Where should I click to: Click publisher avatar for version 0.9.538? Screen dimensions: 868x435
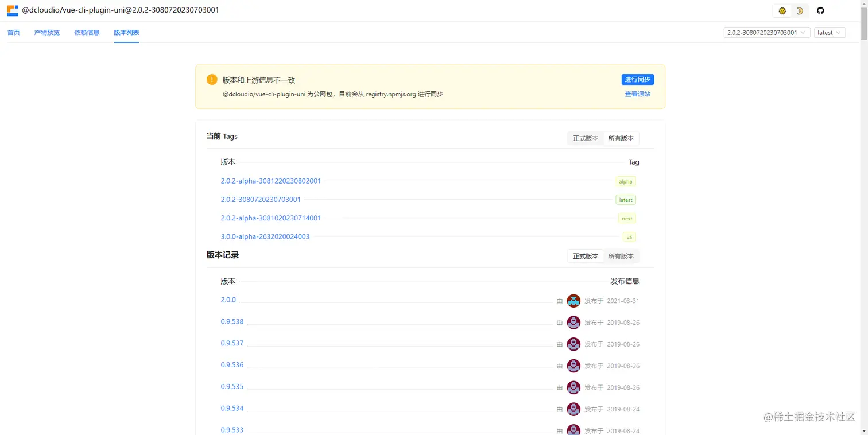[573, 323]
